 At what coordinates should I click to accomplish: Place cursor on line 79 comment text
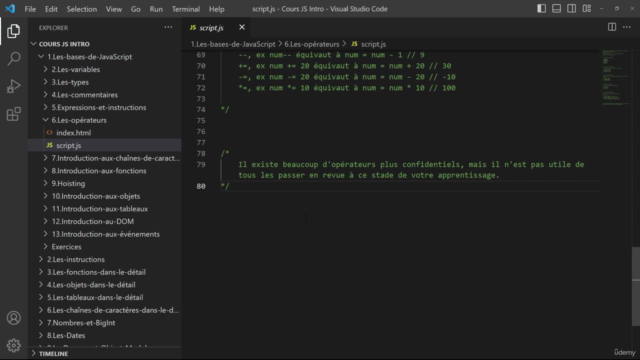411,170
